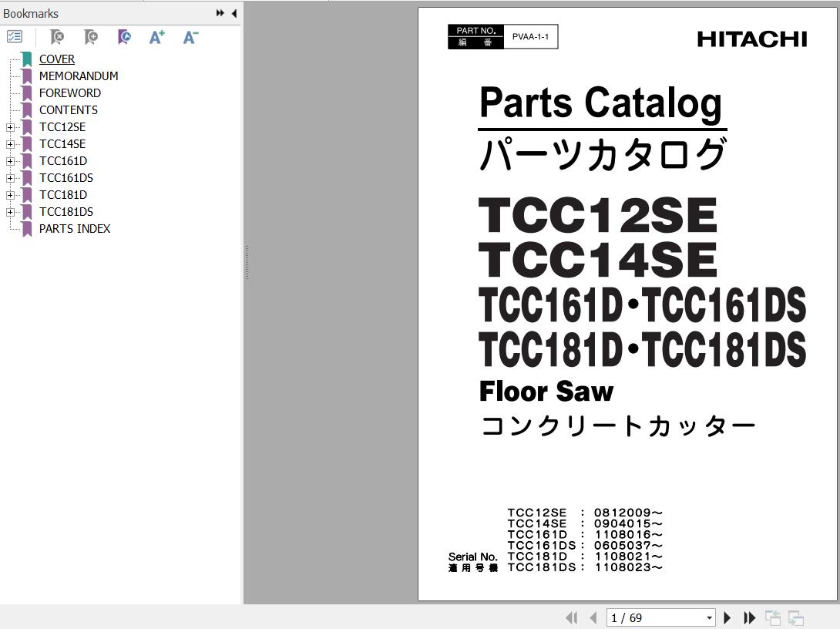Viewport: 840px width, 629px height.
Task: Click the double-arrow expand button in Bookmarks header
Action: click(x=220, y=13)
